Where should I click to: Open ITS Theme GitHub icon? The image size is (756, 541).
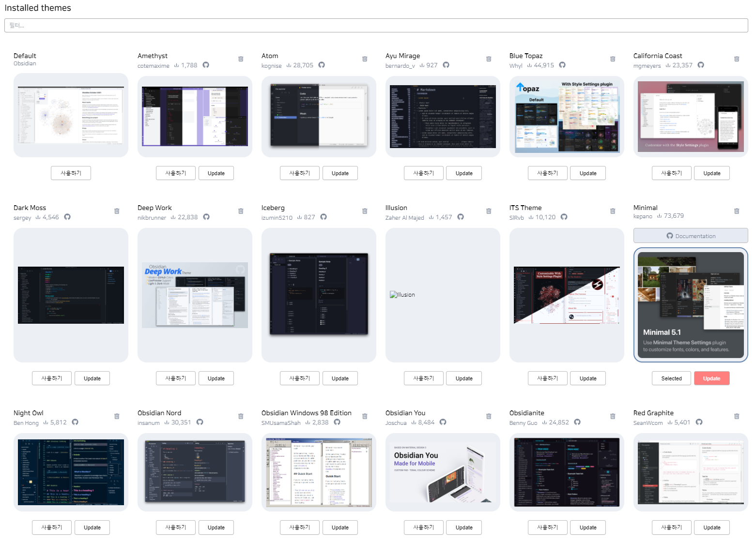point(564,217)
